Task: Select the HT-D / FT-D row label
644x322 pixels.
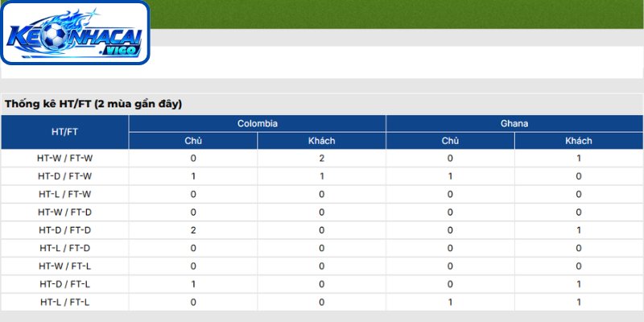Action: pos(65,230)
